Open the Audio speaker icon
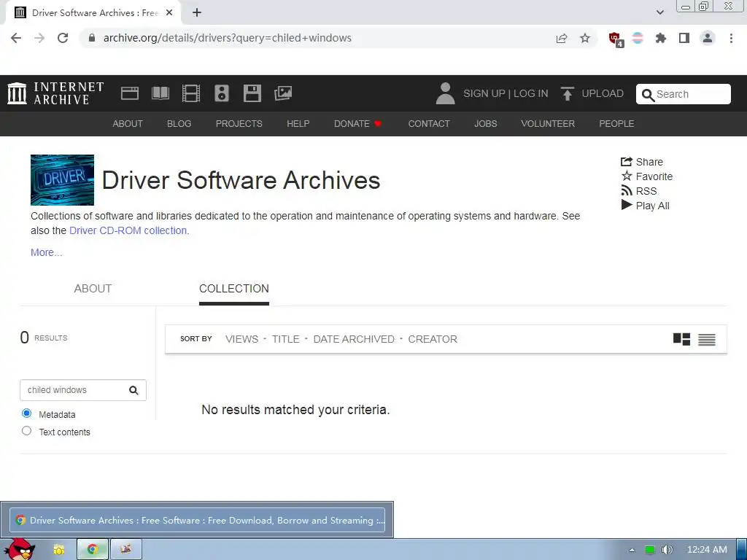Image resolution: width=747 pixels, height=560 pixels. 222,93
